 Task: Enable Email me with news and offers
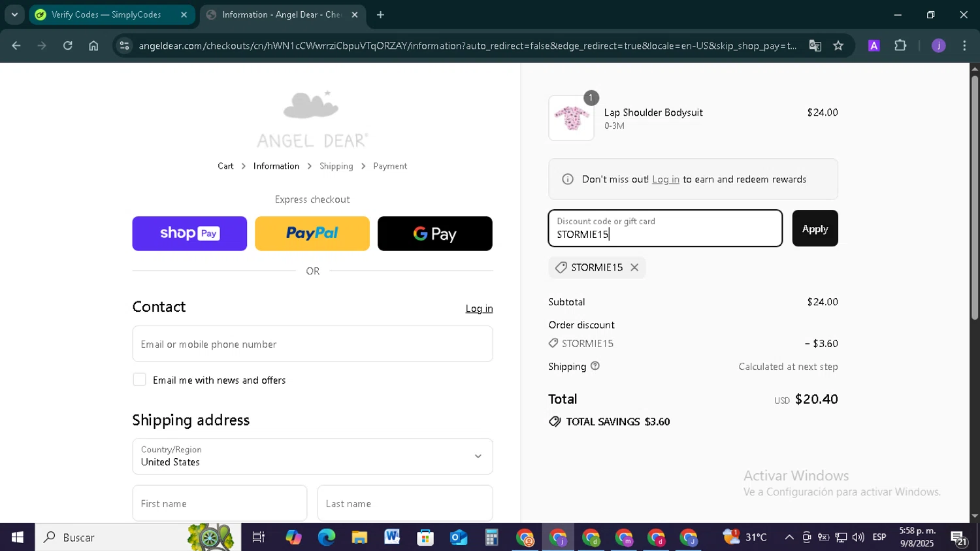(139, 380)
